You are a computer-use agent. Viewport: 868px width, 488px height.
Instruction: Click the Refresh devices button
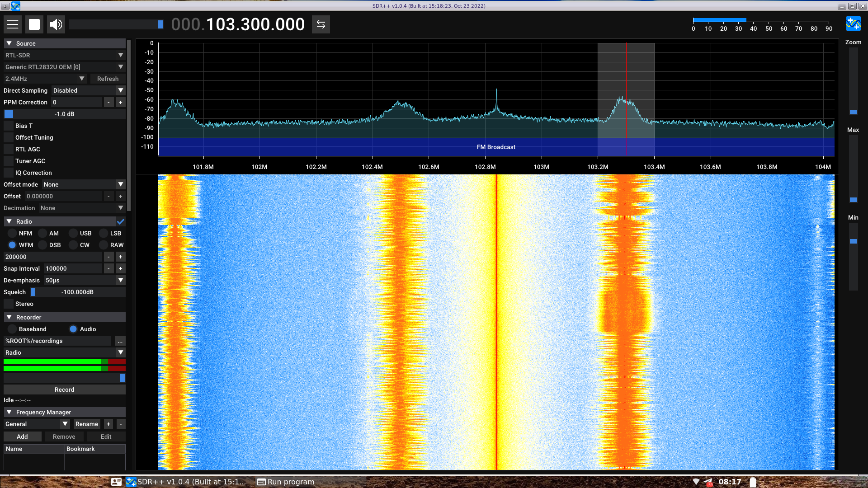point(108,79)
